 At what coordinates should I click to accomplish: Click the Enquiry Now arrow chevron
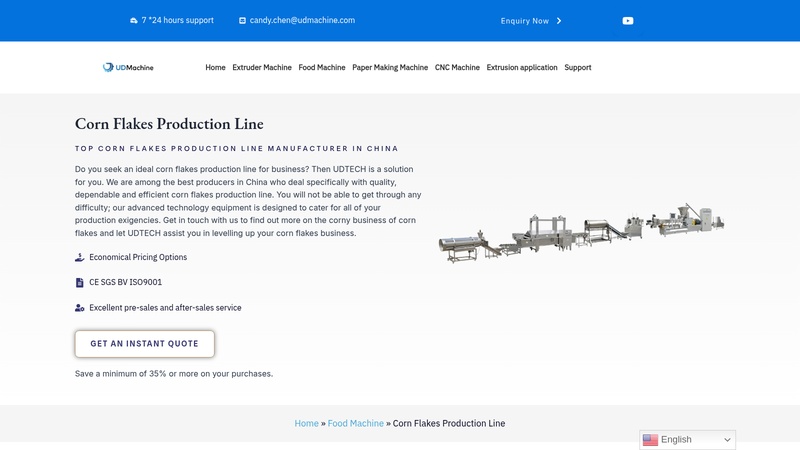(559, 21)
